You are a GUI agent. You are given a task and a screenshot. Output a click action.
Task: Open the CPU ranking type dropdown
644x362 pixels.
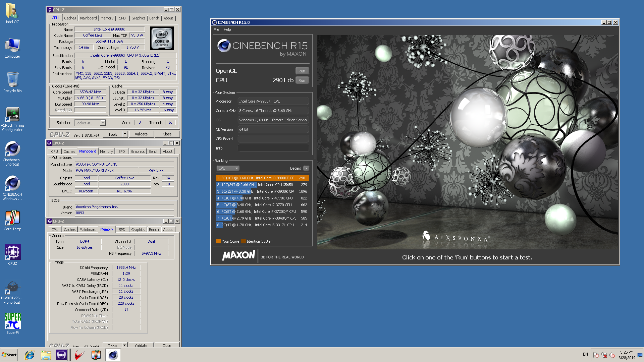(228, 168)
